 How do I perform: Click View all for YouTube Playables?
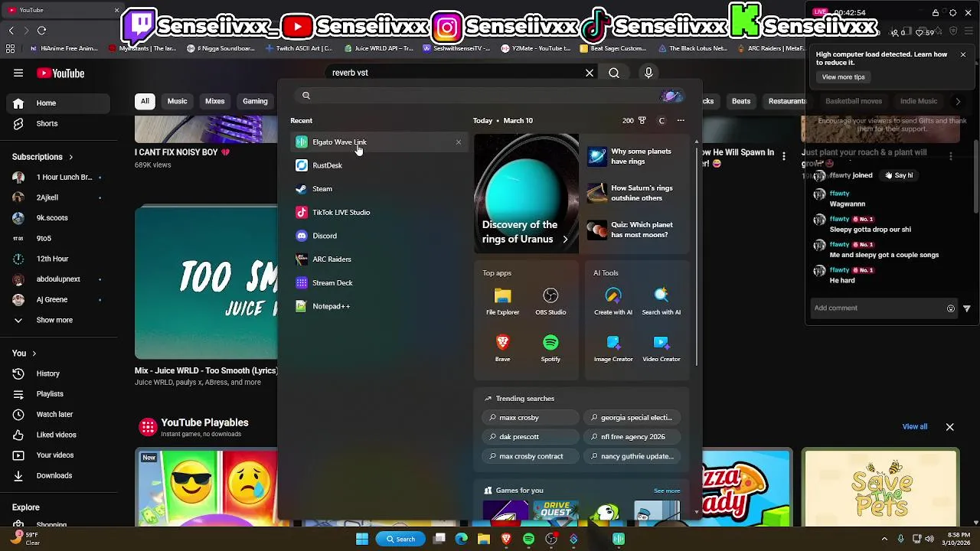(x=914, y=427)
